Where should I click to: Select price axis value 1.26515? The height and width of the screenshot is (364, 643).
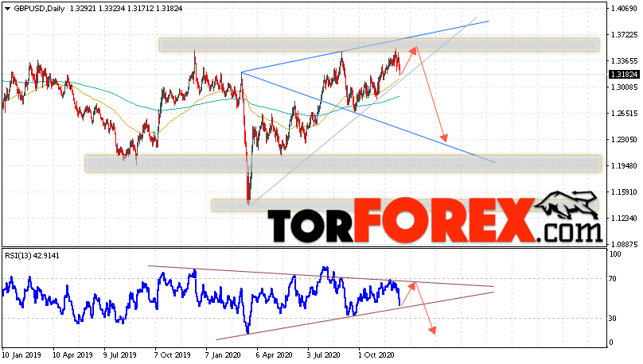[x=624, y=114]
